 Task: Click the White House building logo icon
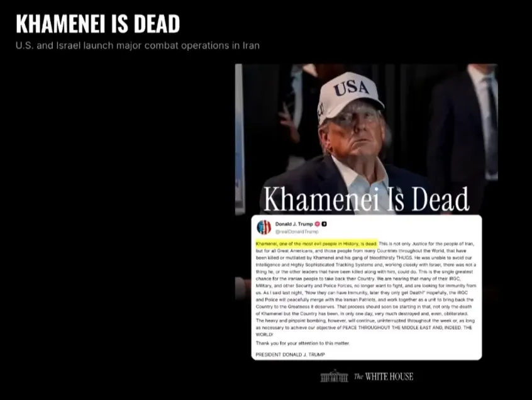pos(334,376)
